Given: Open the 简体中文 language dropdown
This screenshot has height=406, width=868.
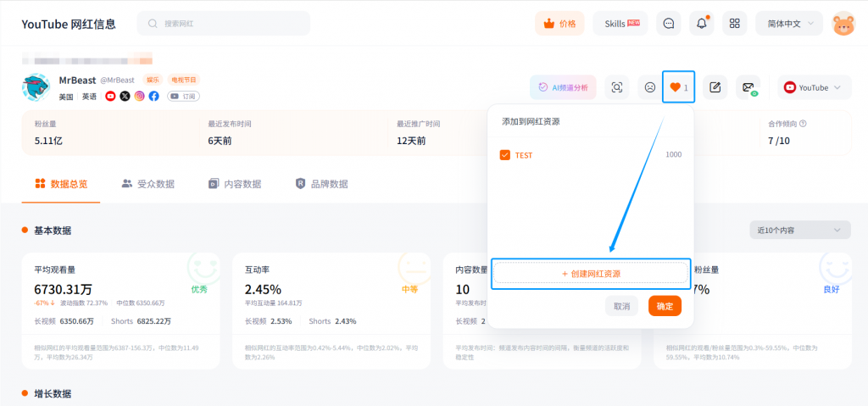Looking at the screenshot, I should [x=789, y=24].
